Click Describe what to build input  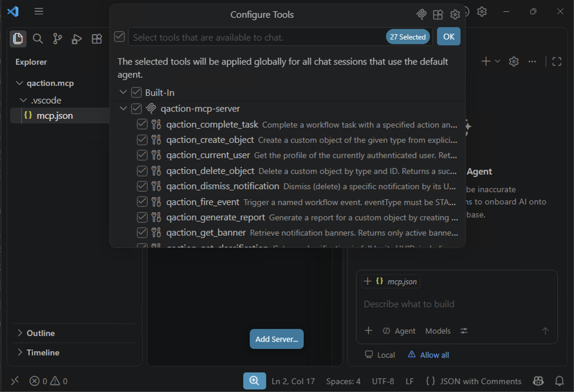coord(409,304)
